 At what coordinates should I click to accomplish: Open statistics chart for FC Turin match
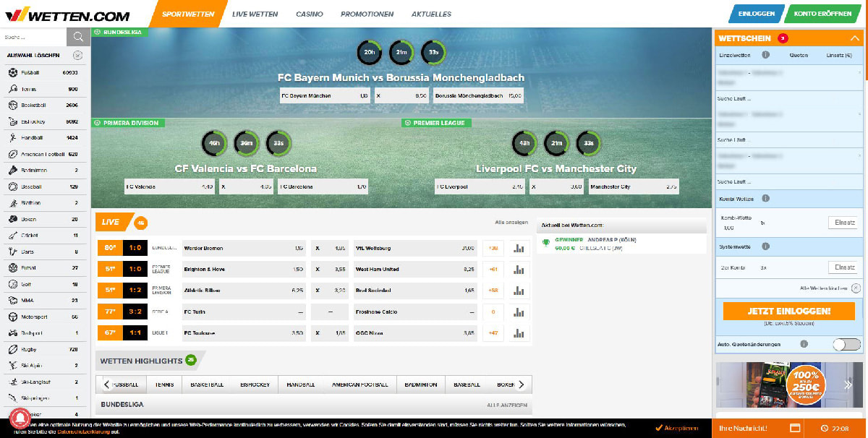[x=519, y=312]
